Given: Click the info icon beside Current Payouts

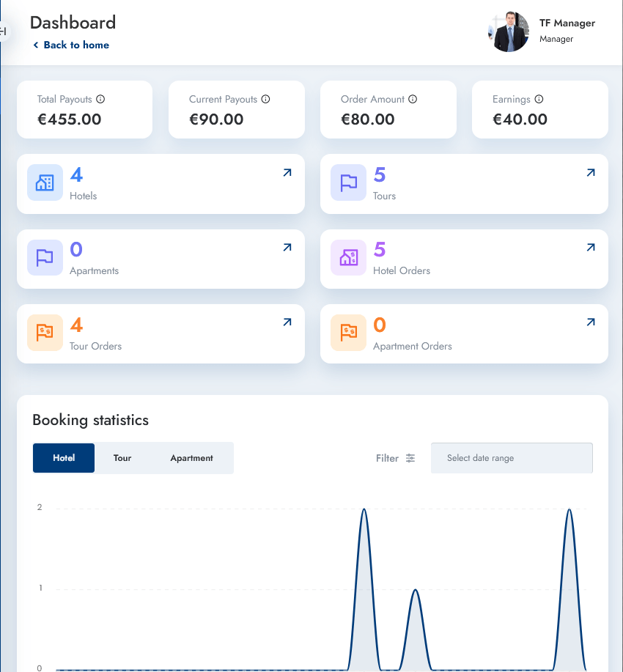Looking at the screenshot, I should (266, 99).
